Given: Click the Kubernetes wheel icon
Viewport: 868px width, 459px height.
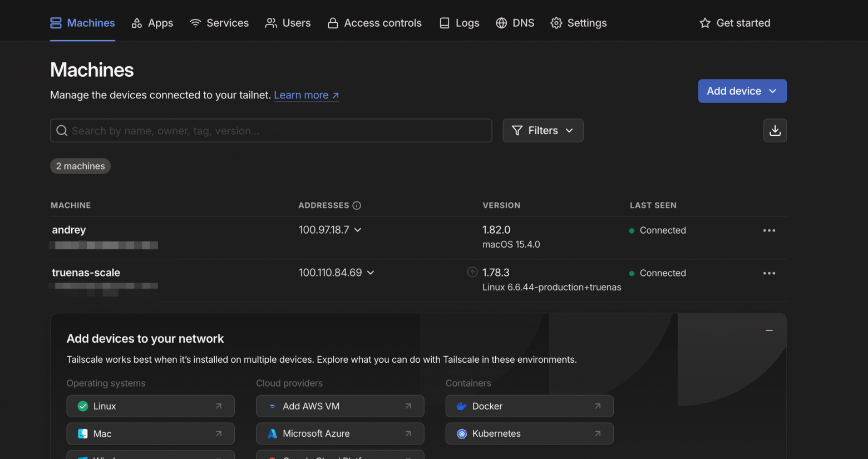Looking at the screenshot, I should coord(462,433).
